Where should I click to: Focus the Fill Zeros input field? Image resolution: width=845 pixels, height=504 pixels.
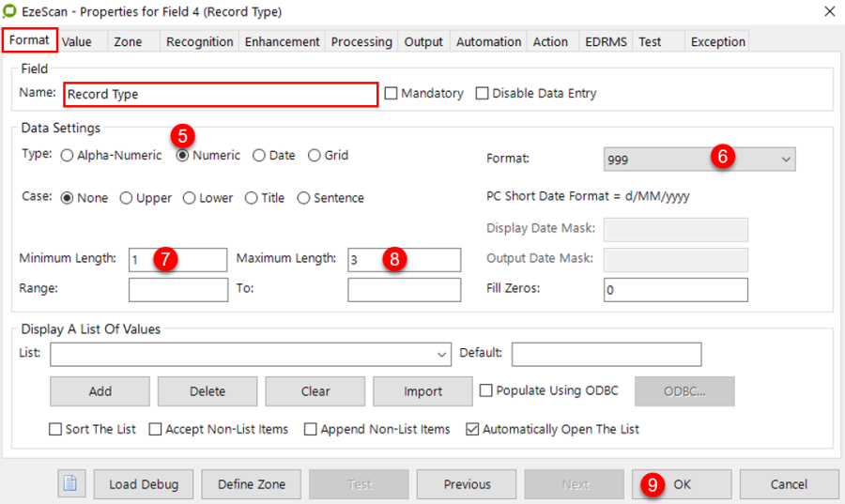coord(675,290)
